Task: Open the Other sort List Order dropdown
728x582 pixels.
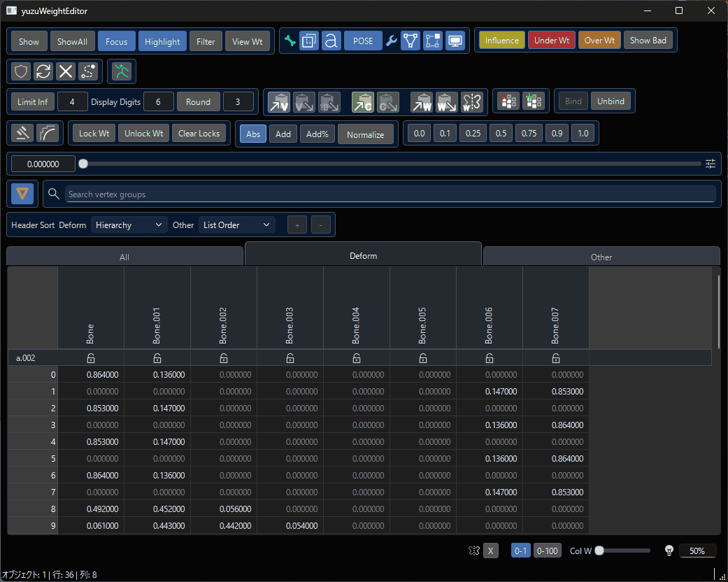Action: 236,225
